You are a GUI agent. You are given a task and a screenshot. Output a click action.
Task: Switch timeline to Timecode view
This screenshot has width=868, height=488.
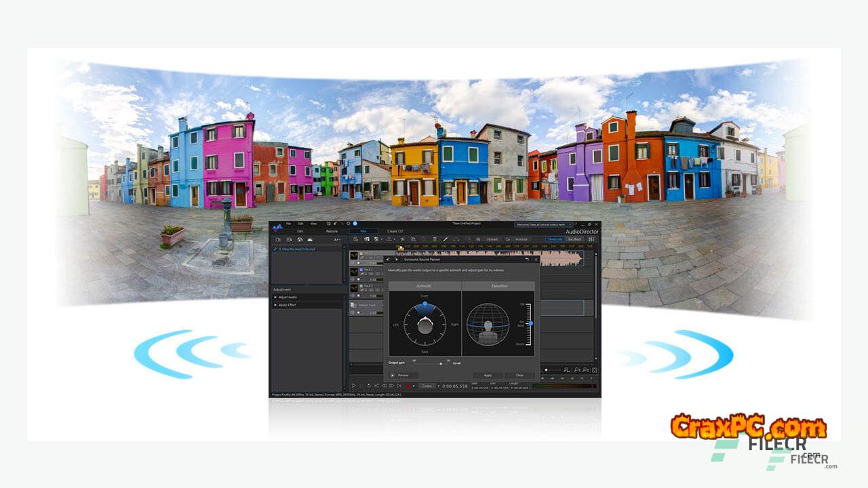coord(555,239)
